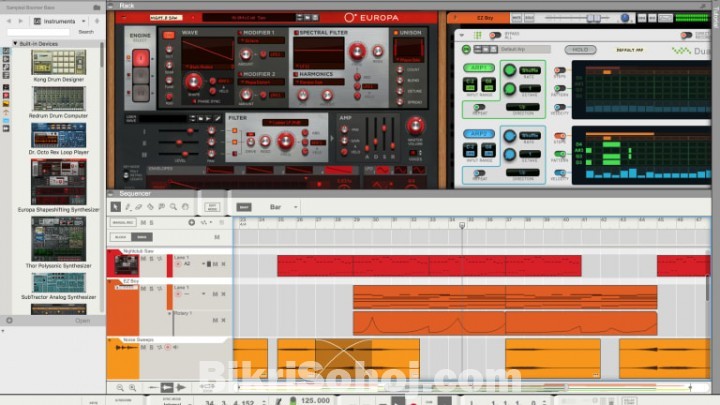Image resolution: width=720 pixels, height=405 pixels.
Task: Toggle Arp 1 Repeat switch
Action: pyautogui.click(x=479, y=107)
